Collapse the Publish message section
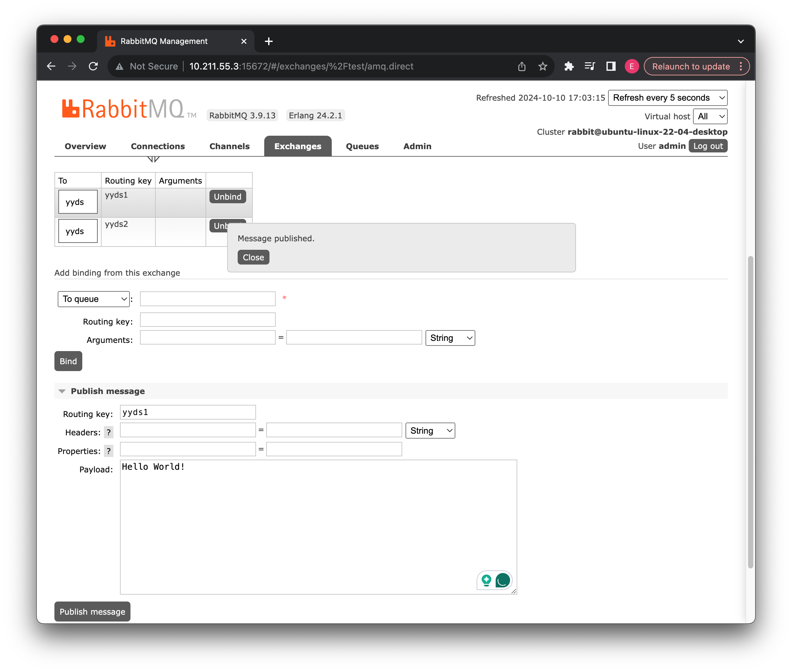792x672 pixels. point(62,391)
